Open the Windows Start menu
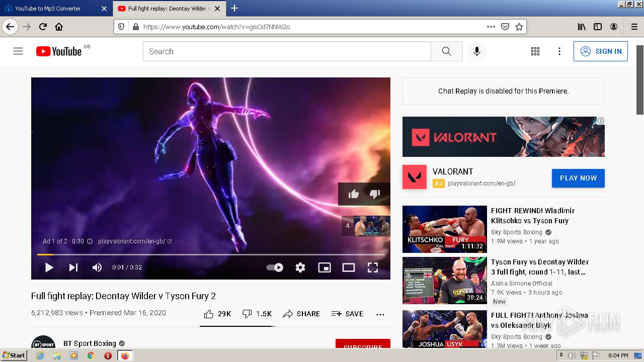The width and height of the screenshot is (644, 362). (14, 355)
